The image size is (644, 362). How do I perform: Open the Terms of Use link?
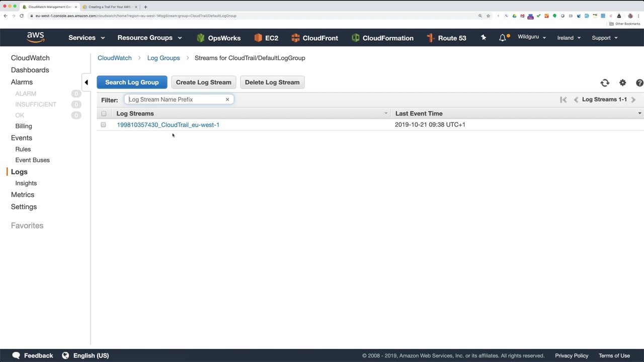click(614, 355)
